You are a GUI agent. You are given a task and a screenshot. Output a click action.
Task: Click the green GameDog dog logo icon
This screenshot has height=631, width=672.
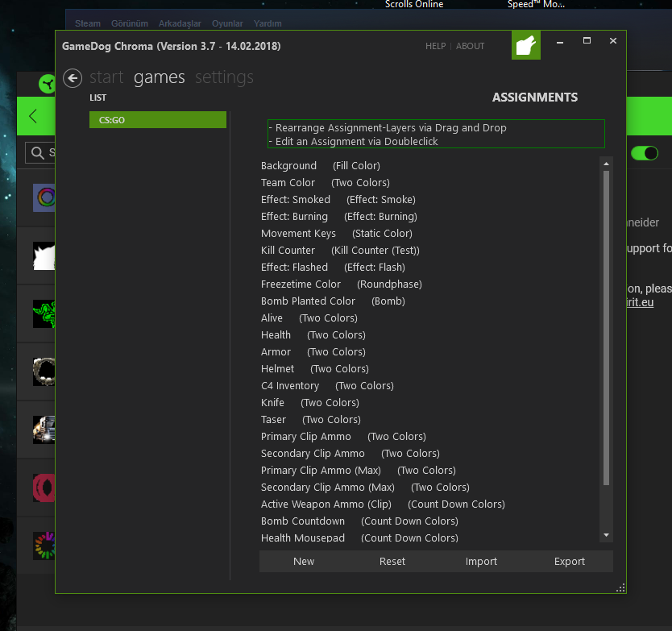point(526,45)
